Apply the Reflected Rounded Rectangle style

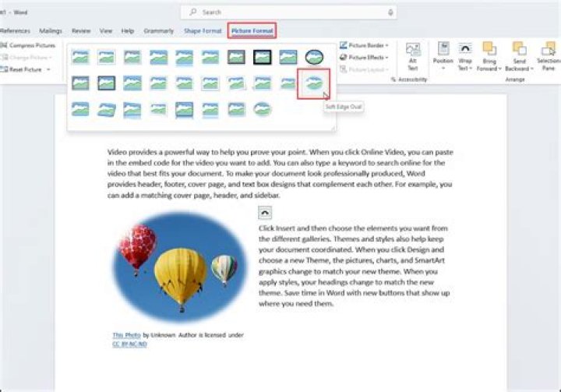(x=184, y=57)
